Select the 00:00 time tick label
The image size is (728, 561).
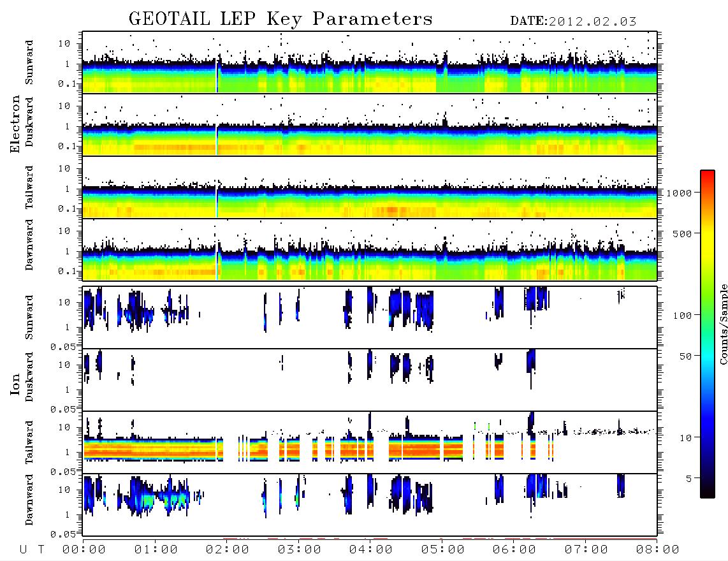84,550
